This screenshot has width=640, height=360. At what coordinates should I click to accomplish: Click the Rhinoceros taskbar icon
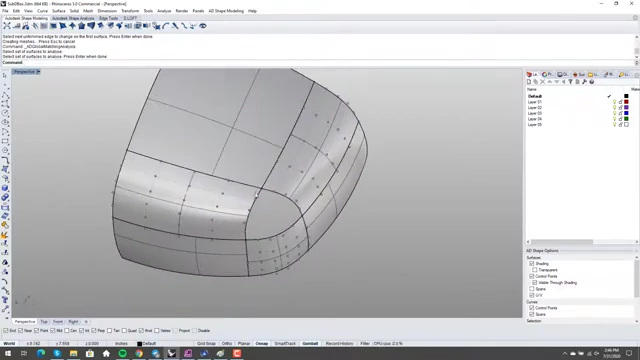pyautogui.click(x=171, y=353)
